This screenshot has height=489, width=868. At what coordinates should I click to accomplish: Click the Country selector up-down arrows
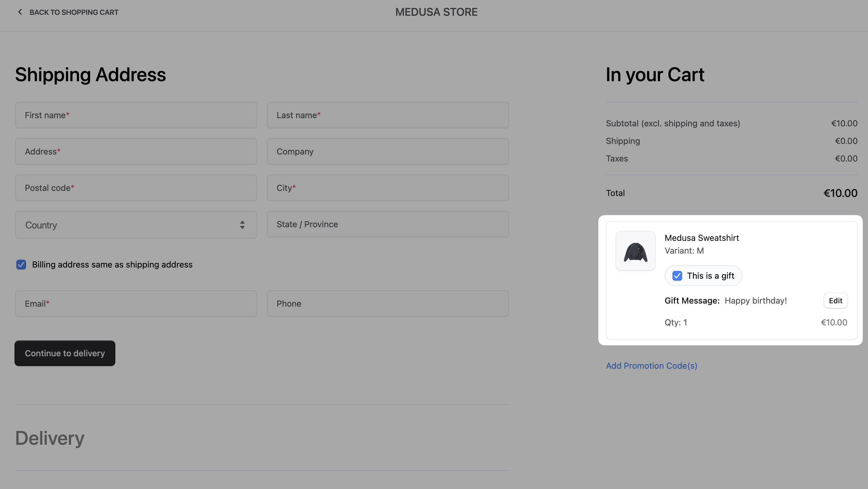click(x=242, y=225)
